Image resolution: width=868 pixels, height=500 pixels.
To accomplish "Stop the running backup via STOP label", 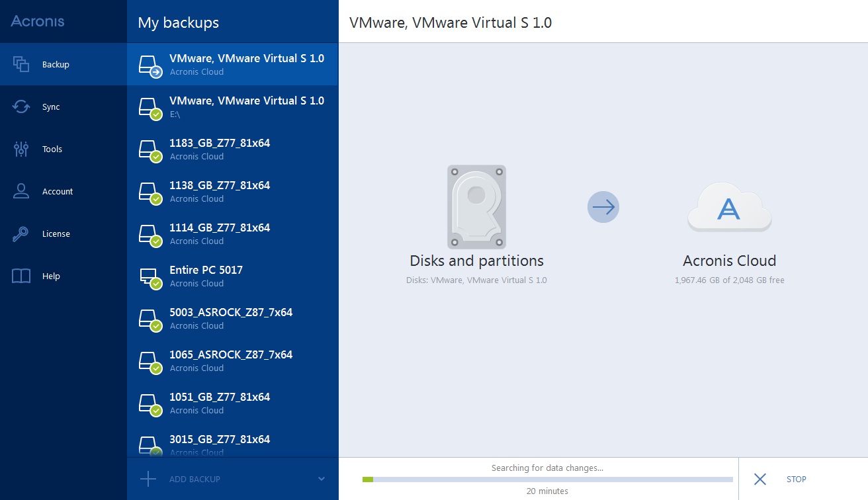I will tap(797, 479).
